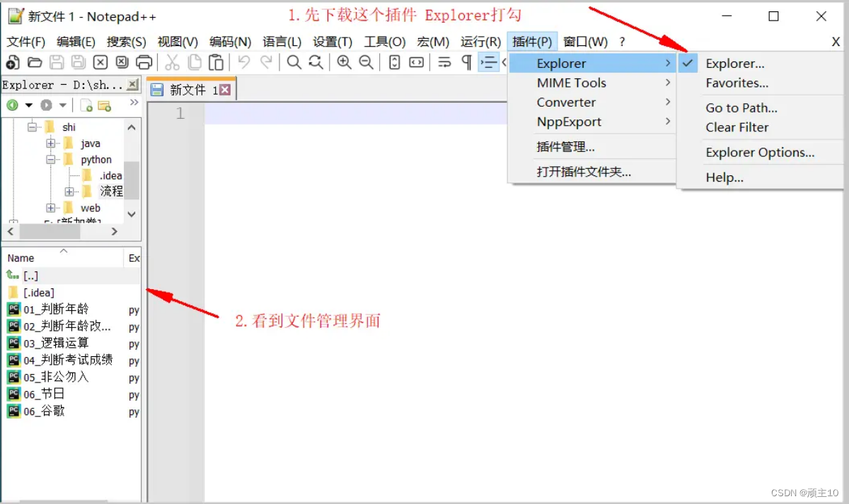Open MIME Tools submenu in plugins menu
The height and width of the screenshot is (504, 849).
(x=592, y=83)
